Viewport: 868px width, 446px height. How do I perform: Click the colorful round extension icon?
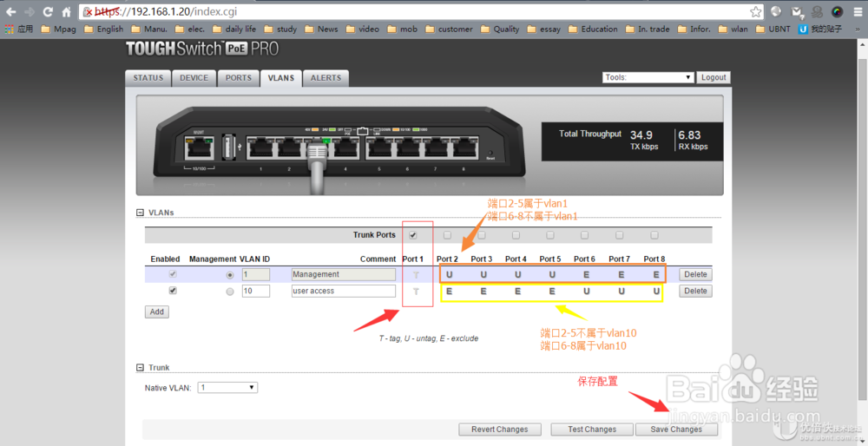click(837, 11)
